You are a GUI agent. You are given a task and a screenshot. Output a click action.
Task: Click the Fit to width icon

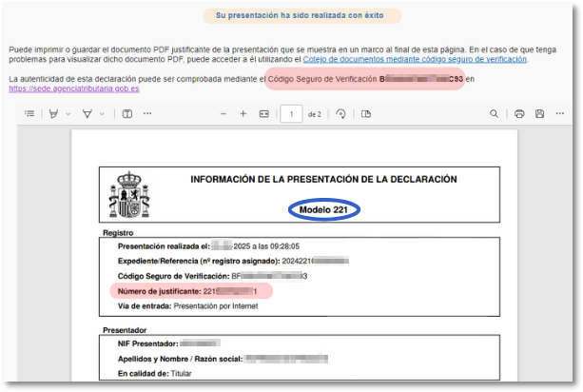tap(264, 113)
